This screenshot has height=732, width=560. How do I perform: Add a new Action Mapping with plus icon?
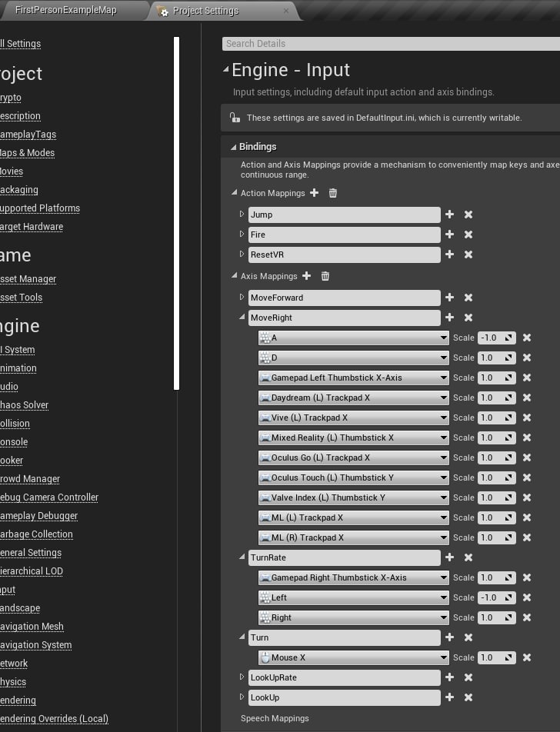coord(315,193)
